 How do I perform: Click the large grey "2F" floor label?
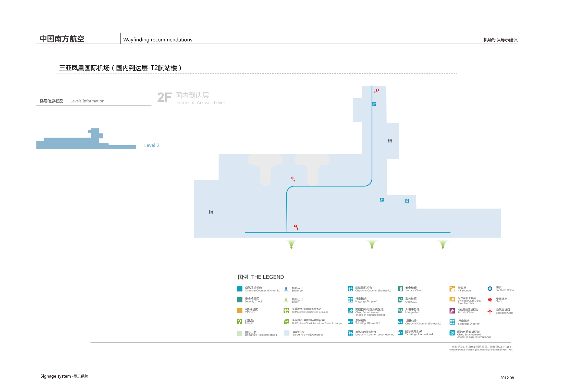pos(165,97)
